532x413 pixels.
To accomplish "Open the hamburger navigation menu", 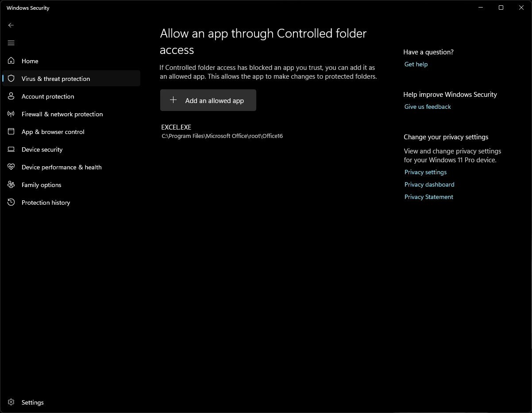I will tap(11, 43).
